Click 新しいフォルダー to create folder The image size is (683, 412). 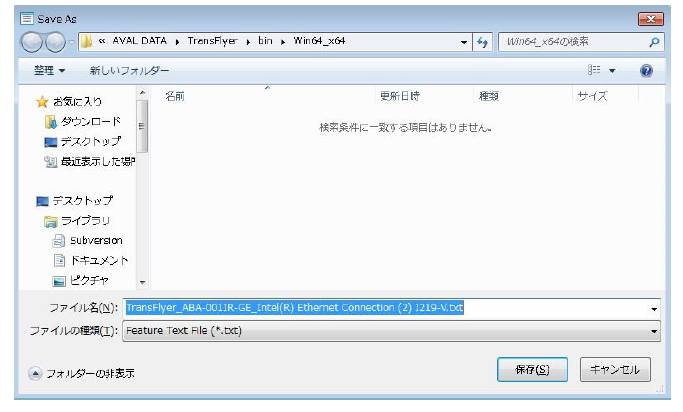(x=128, y=71)
